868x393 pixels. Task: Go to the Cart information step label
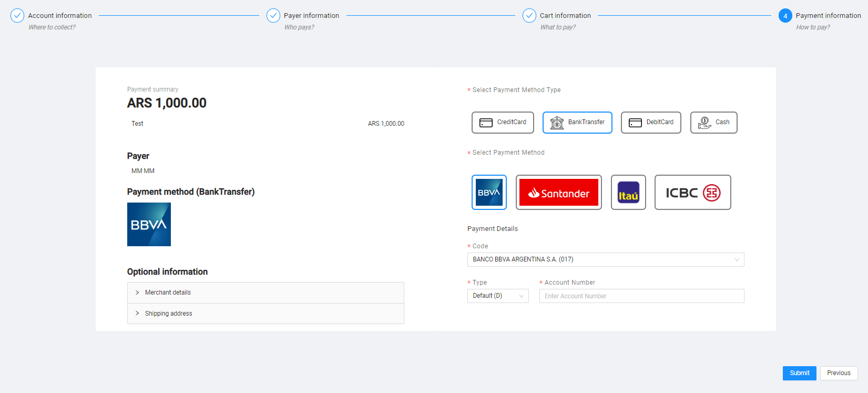565,16
